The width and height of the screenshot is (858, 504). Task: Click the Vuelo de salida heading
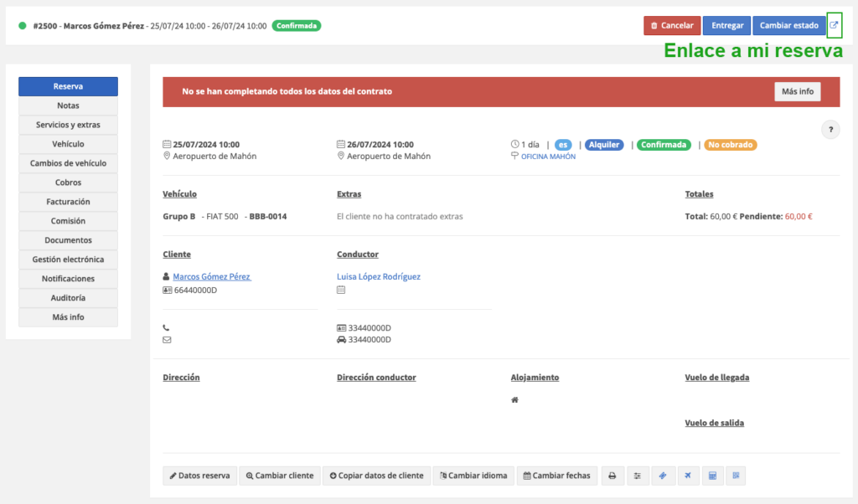click(714, 423)
